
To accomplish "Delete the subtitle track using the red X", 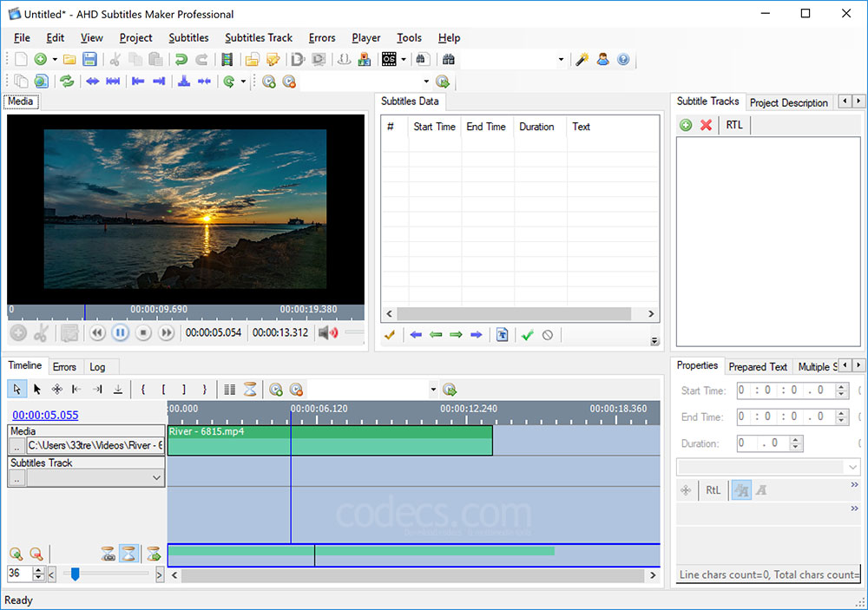I will (706, 124).
